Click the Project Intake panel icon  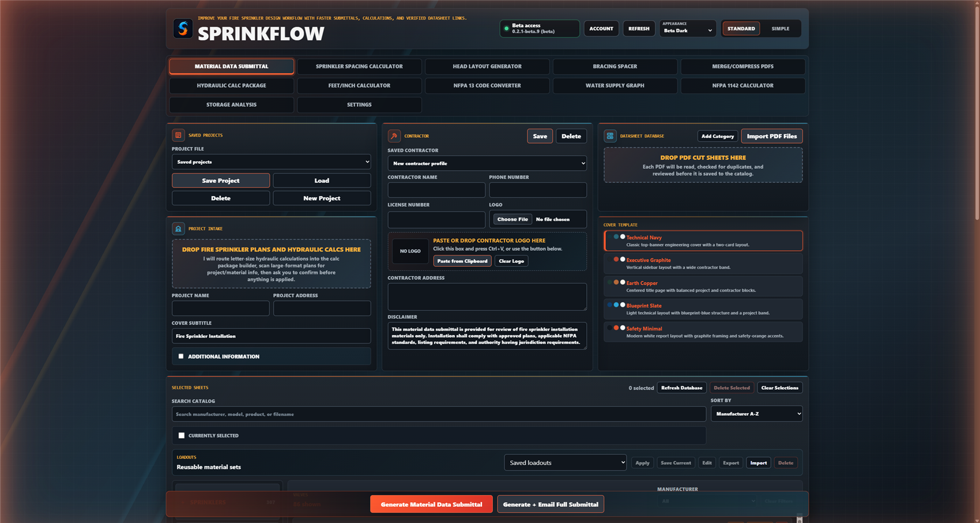(178, 228)
